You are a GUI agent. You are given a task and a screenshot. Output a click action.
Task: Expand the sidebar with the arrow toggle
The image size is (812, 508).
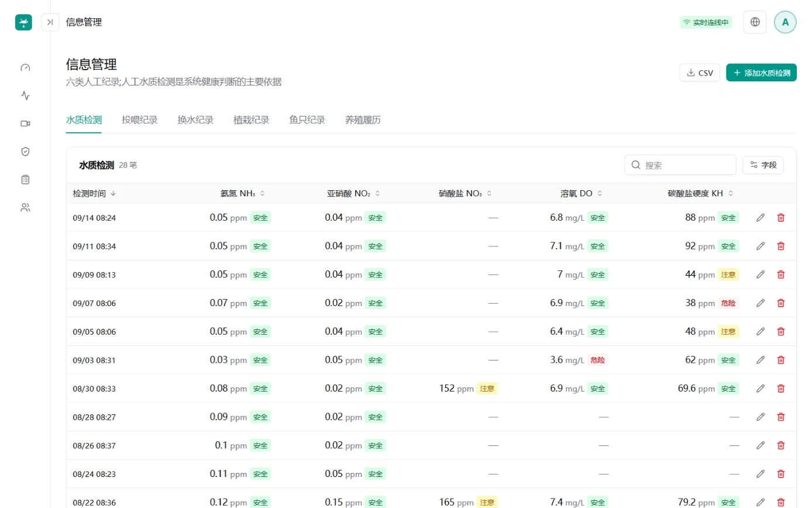[x=50, y=22]
